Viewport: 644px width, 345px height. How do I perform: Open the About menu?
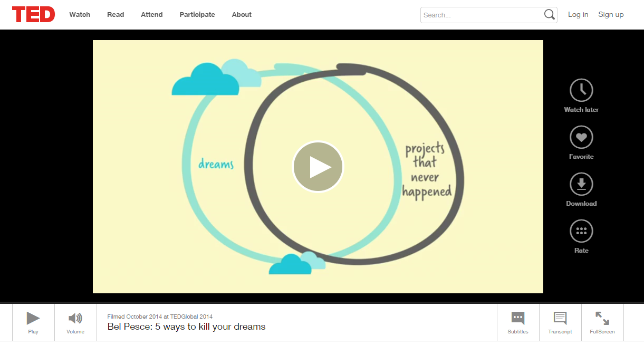[242, 15]
